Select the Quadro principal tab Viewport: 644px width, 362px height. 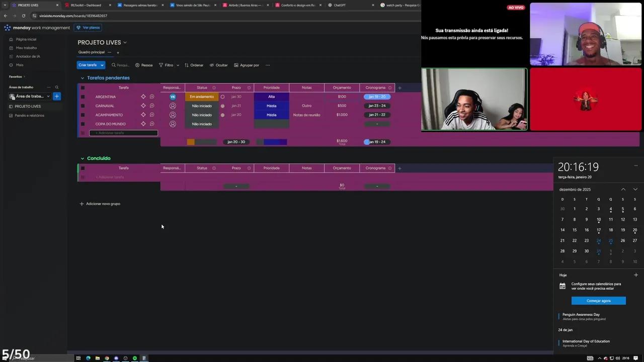[x=92, y=52]
